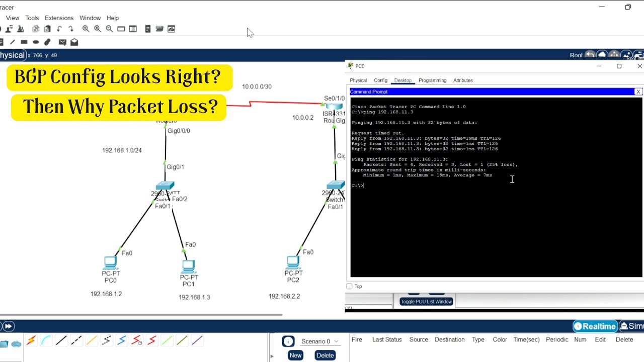Click PC2 computer in the topology

tap(293, 263)
